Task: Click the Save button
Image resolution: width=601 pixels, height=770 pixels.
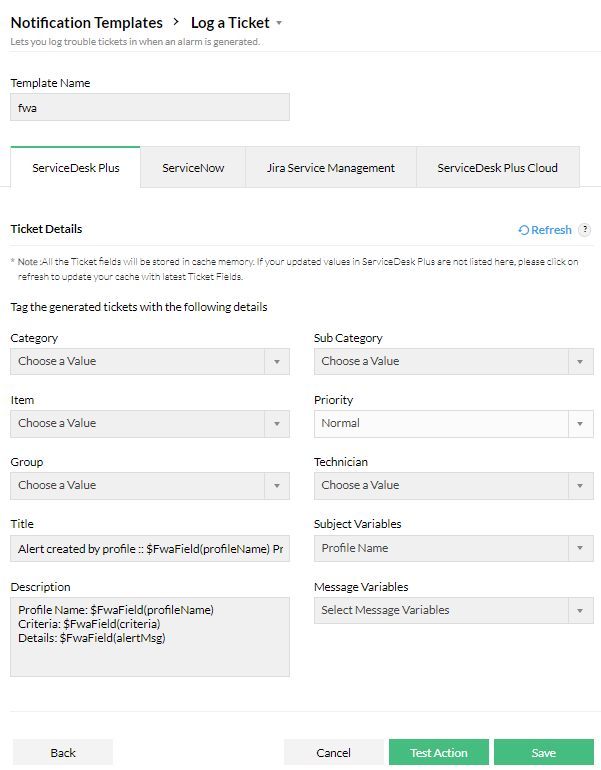Action: (543, 753)
